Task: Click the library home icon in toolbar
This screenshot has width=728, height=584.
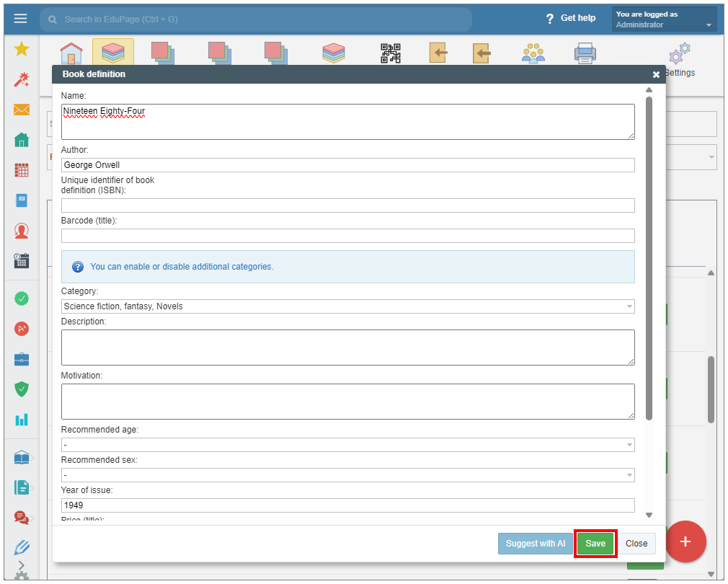Action: (71, 53)
